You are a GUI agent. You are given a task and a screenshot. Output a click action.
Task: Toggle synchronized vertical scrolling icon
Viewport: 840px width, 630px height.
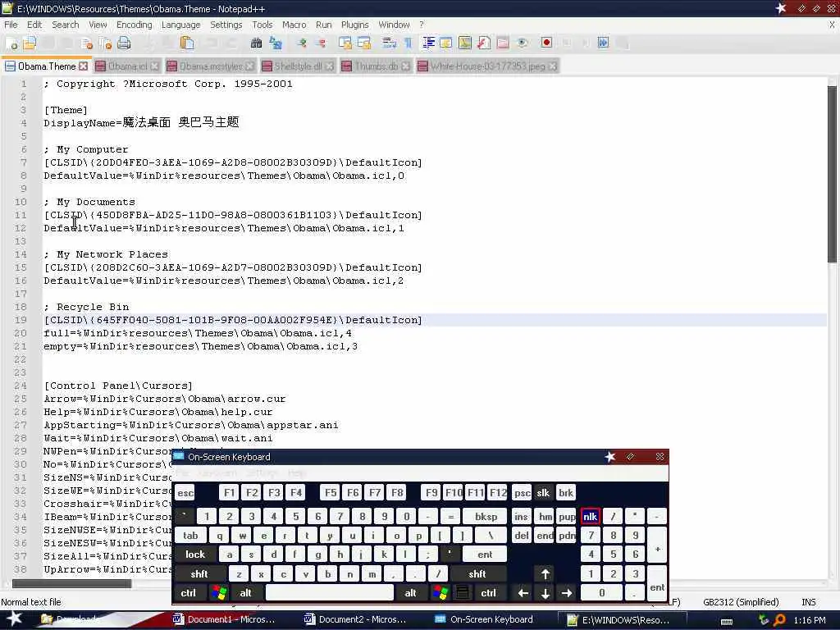coord(345,43)
